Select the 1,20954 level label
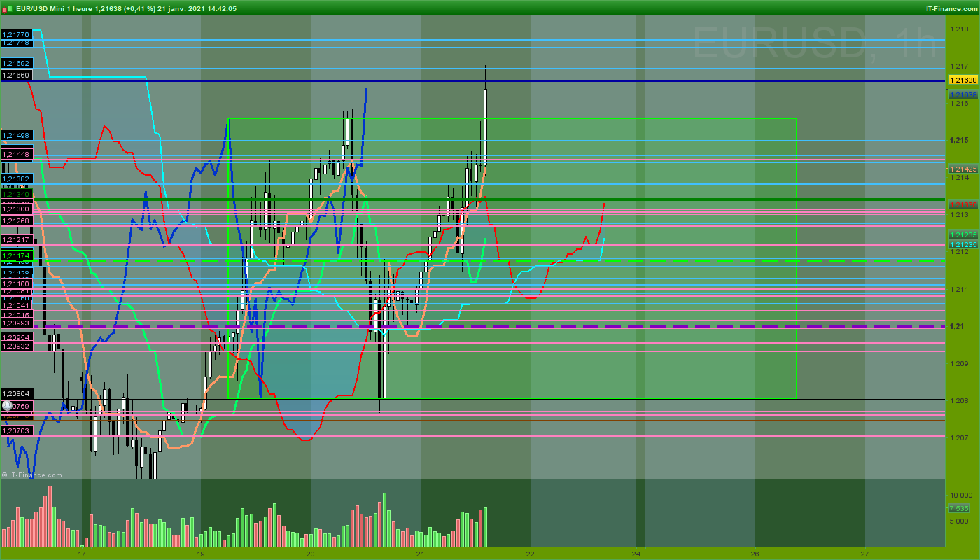 pos(16,337)
